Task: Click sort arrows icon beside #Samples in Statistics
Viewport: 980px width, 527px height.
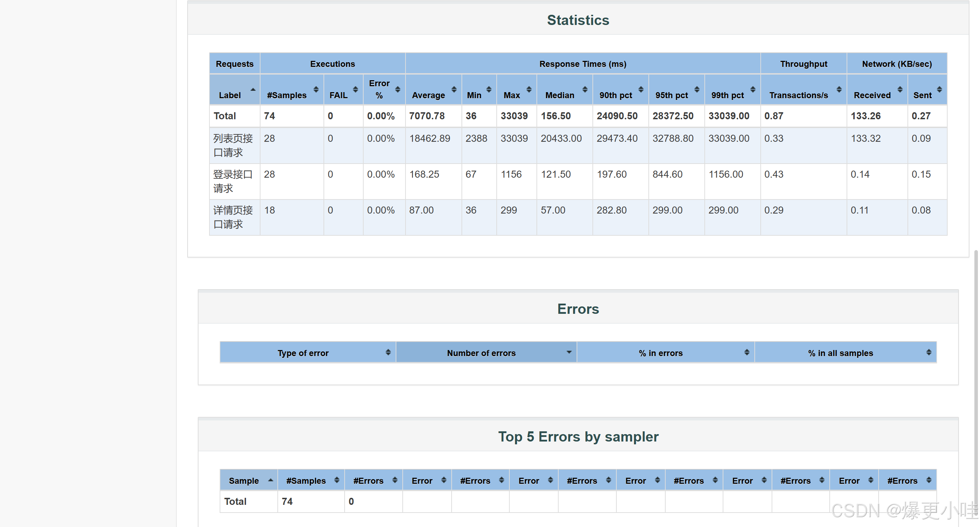Action: pyautogui.click(x=316, y=89)
